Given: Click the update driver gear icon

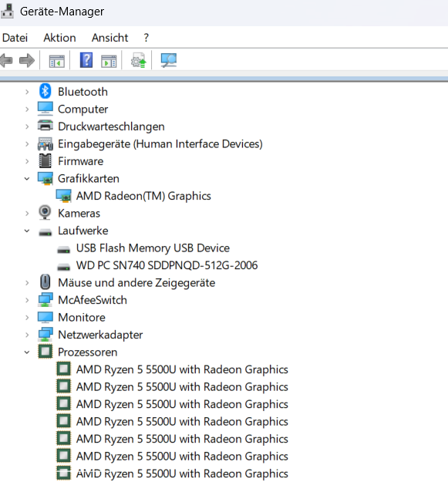Looking at the screenshot, I should click(x=138, y=60).
